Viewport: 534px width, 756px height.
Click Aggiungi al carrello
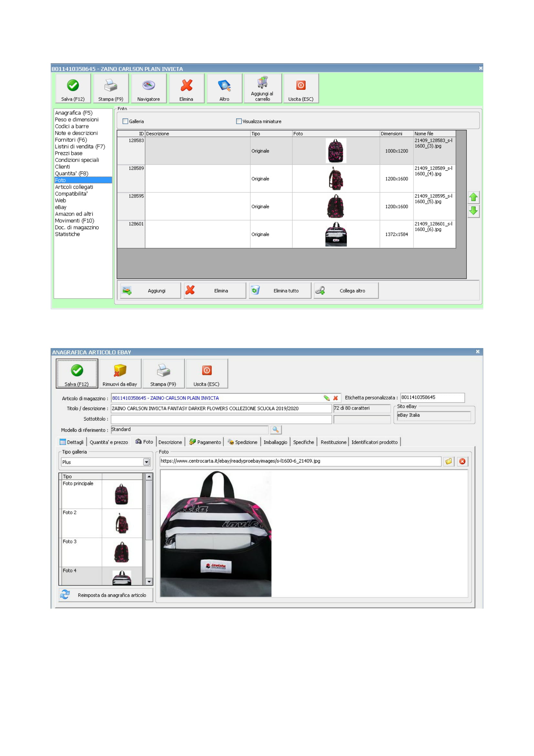coord(262,88)
